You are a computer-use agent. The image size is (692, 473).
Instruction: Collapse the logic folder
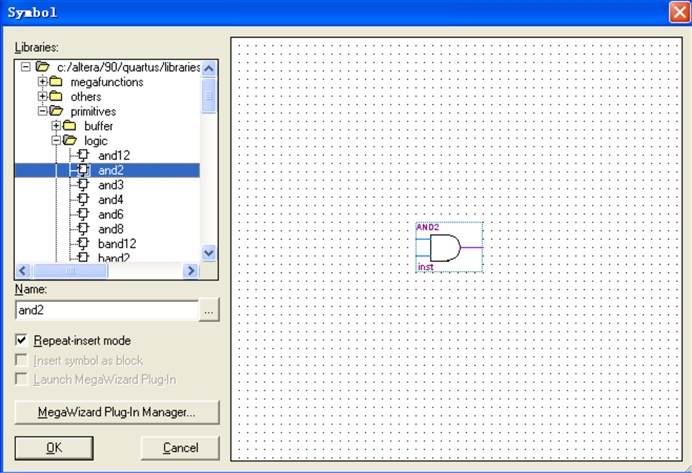pyautogui.click(x=56, y=140)
